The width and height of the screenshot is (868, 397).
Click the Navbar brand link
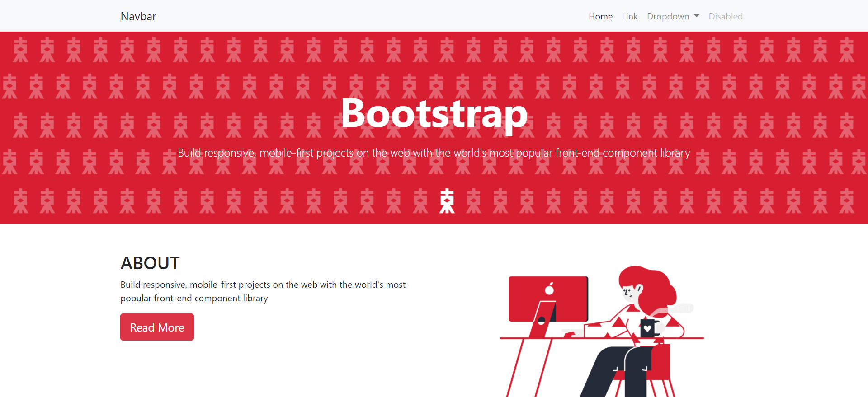click(138, 16)
